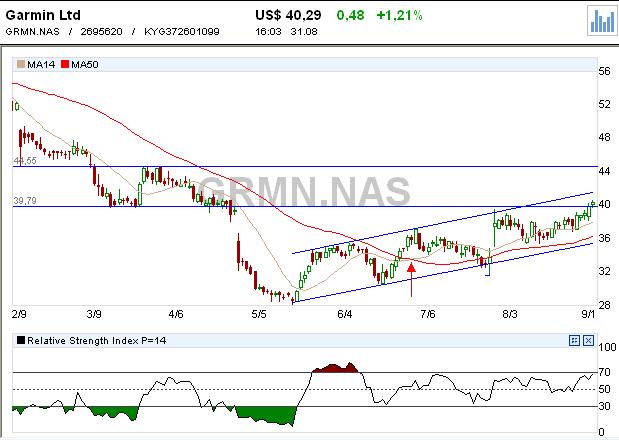The image size is (619, 440).
Task: Click the GRMN.NAS ticker symbol text
Action: [x=32, y=32]
